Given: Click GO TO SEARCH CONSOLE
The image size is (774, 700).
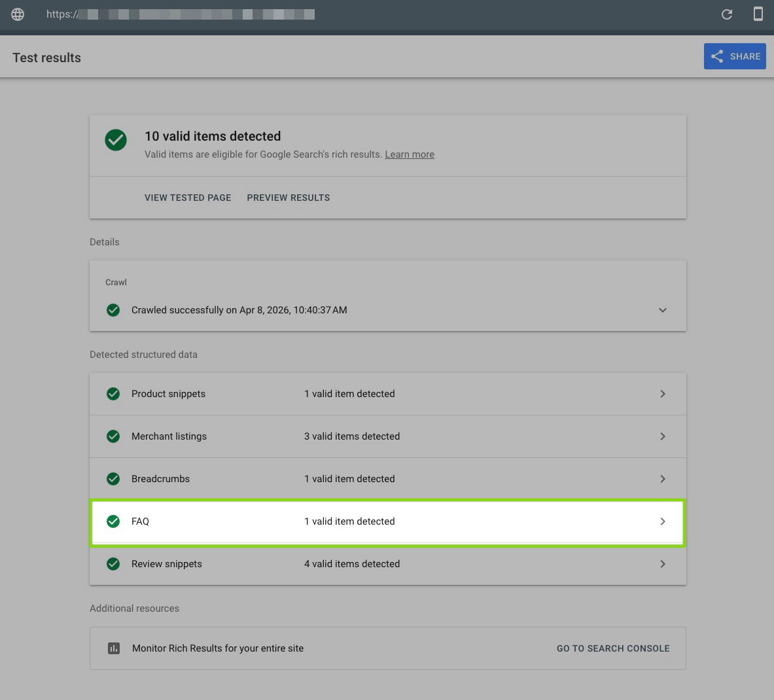Looking at the screenshot, I should coord(613,649).
